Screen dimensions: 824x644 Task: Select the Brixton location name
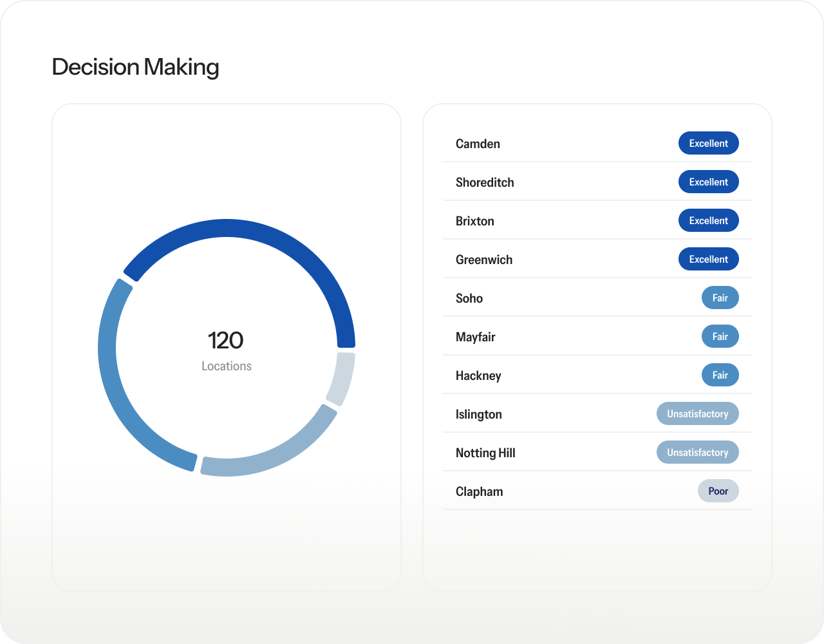(x=474, y=221)
